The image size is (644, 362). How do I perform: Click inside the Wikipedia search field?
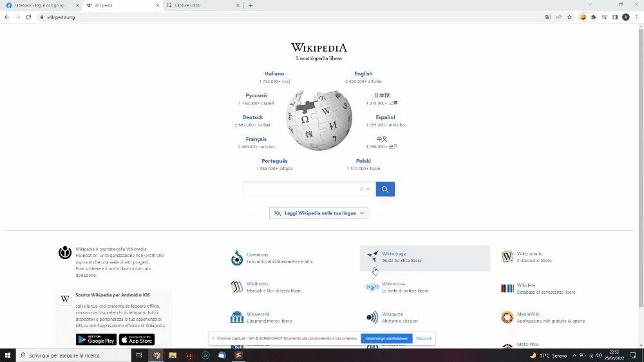pos(301,189)
